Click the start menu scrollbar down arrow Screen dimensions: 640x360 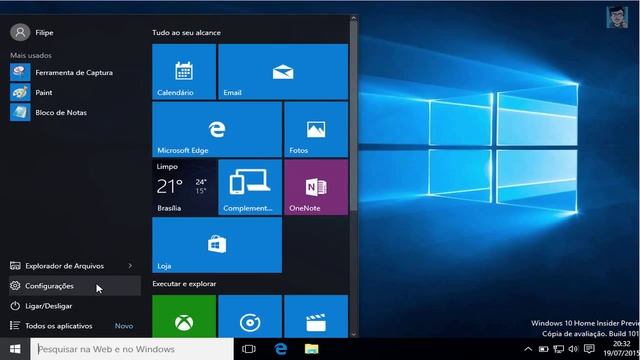[353, 334]
